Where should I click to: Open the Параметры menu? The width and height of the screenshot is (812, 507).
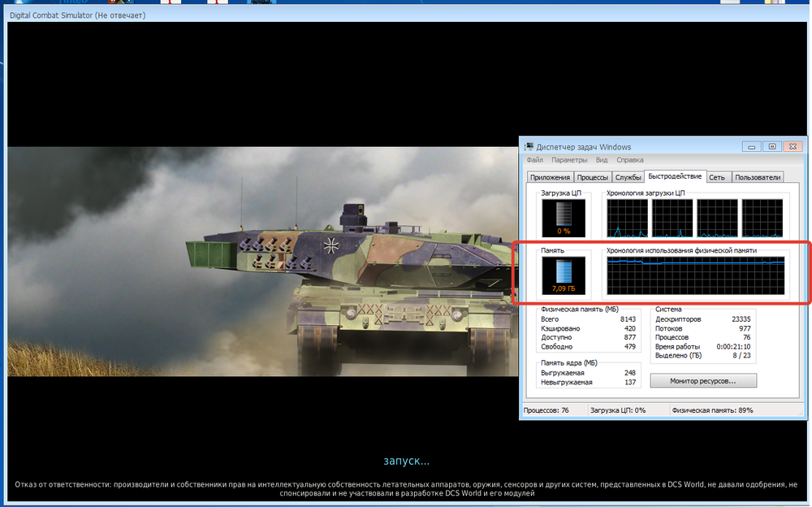[569, 160]
